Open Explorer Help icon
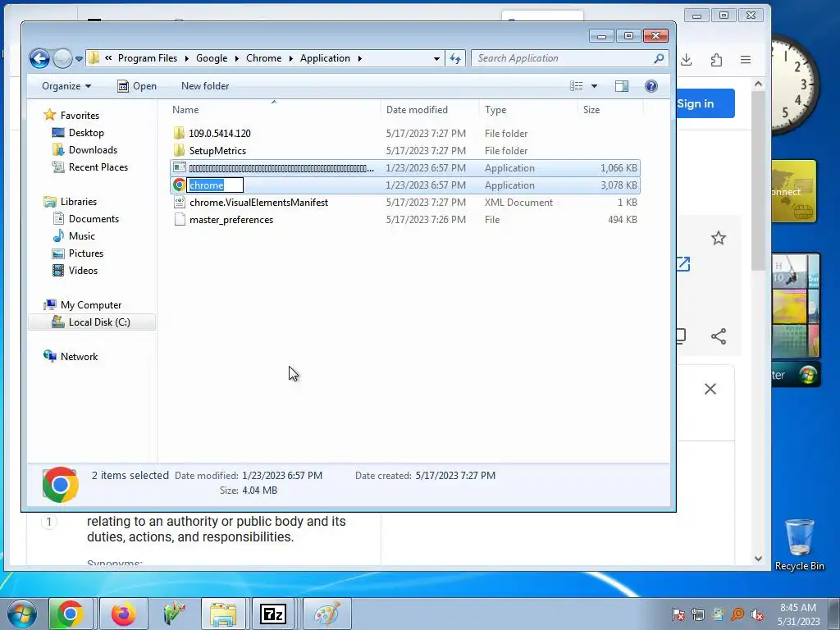 (x=651, y=86)
